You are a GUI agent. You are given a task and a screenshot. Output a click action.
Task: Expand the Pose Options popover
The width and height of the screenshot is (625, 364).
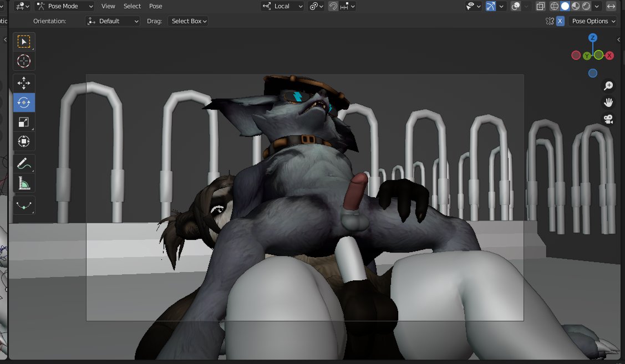(593, 21)
